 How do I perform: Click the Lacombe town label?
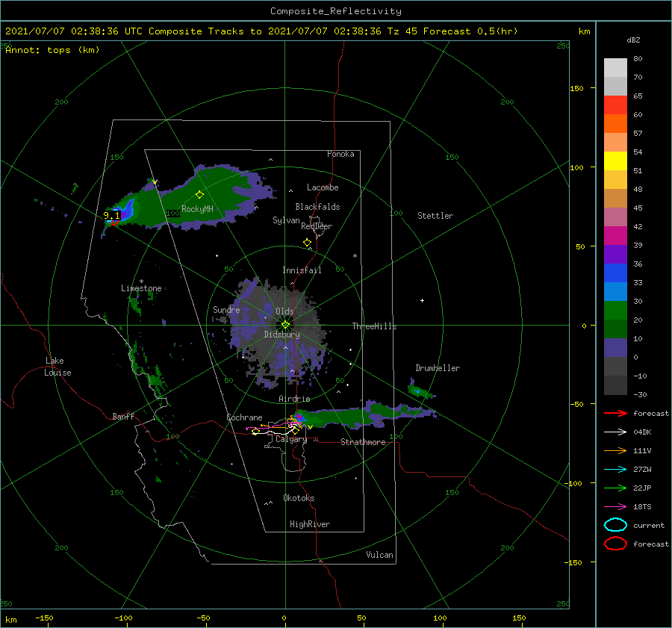coord(323,187)
